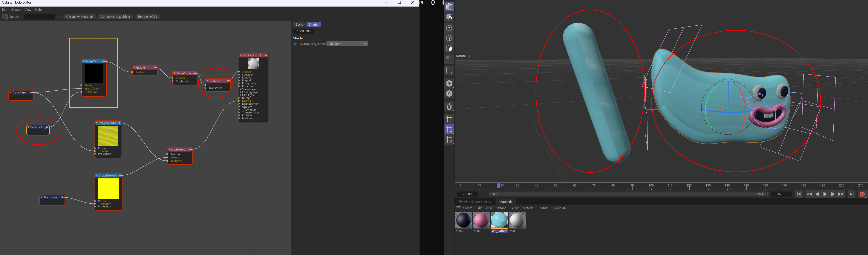Collapse the Gradient node header arrow
Screen dimensions: 868x255
tap(134, 67)
